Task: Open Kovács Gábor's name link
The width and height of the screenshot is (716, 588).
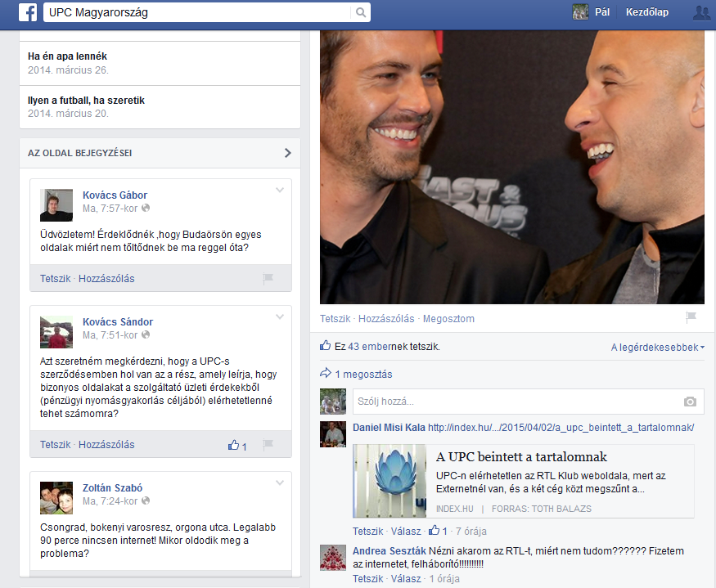Action: click(x=115, y=195)
